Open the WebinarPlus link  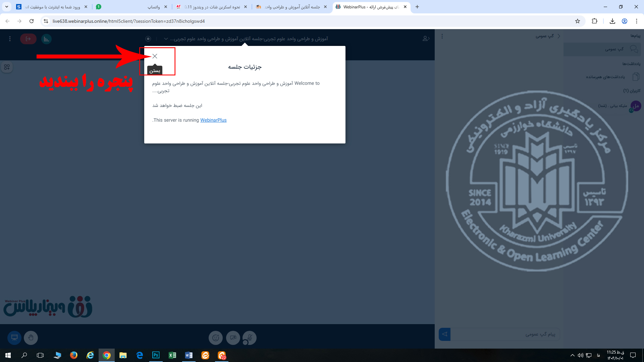[x=213, y=120]
